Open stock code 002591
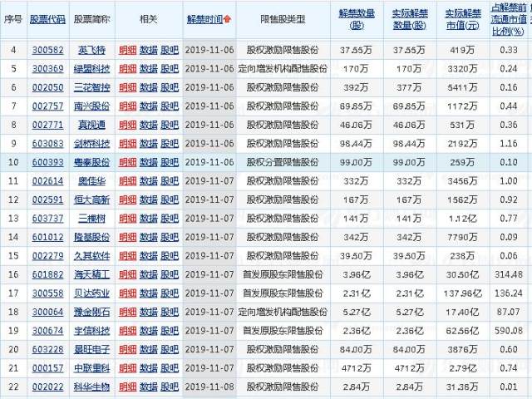532x399 pixels. (48, 199)
